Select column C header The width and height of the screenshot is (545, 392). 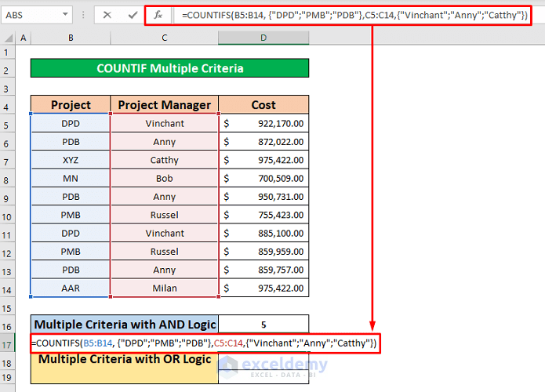click(165, 38)
